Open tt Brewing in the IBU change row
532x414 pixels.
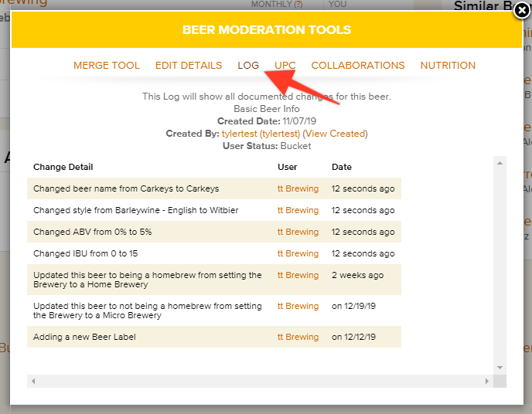pos(298,254)
